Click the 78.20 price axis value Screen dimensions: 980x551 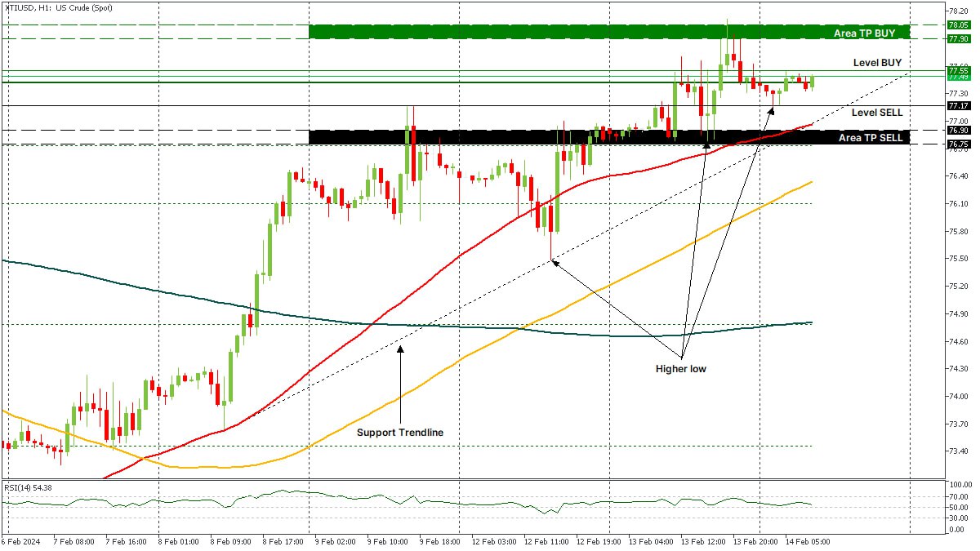point(959,11)
